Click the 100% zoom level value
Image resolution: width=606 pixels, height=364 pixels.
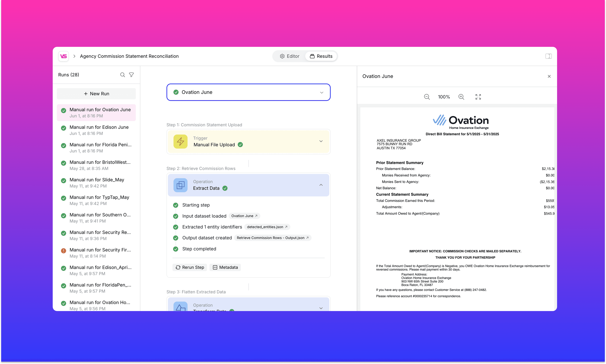(444, 97)
